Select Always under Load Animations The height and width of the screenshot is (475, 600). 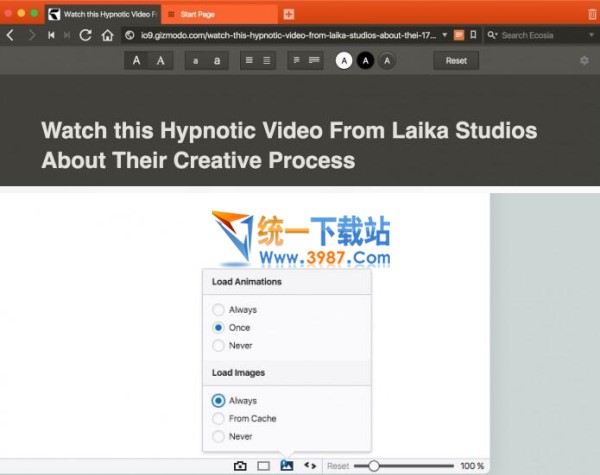[219, 310]
